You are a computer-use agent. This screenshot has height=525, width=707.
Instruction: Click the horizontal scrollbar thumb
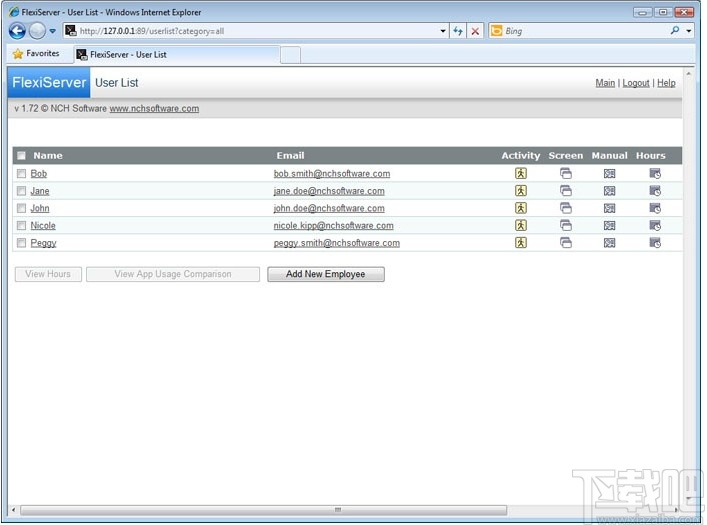pos(263,510)
